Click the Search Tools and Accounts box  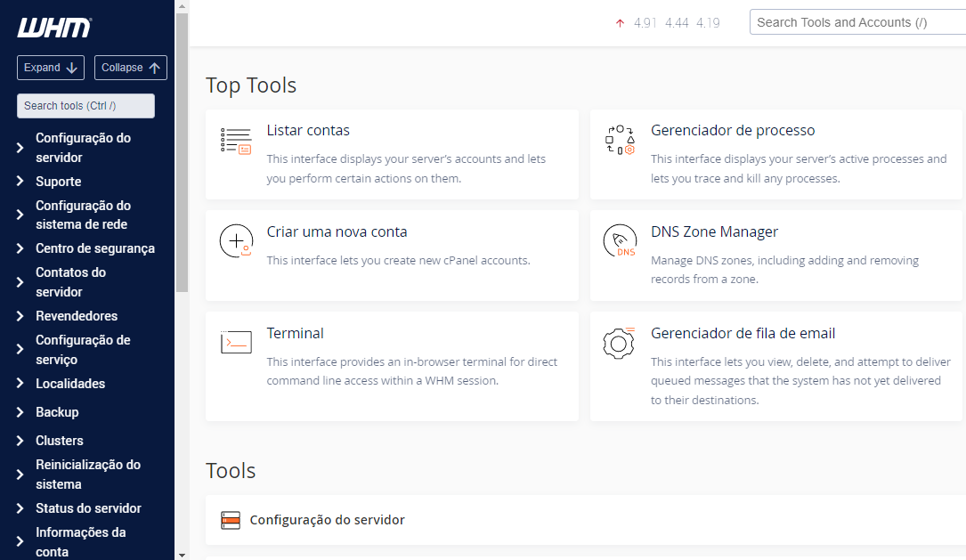tap(855, 23)
